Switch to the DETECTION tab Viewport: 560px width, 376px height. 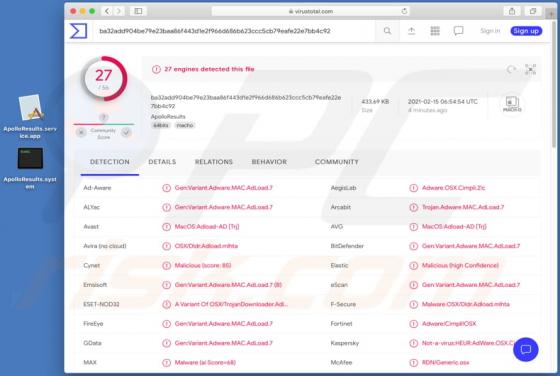110,162
